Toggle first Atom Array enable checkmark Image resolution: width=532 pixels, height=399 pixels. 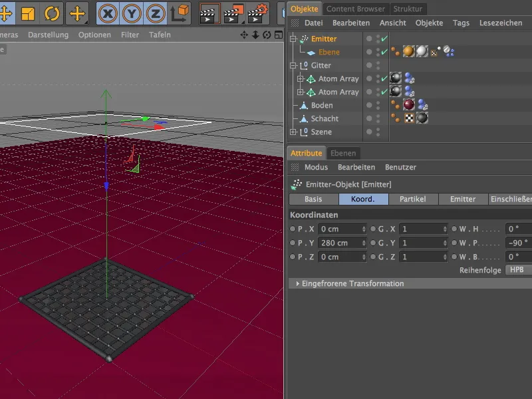(384, 78)
